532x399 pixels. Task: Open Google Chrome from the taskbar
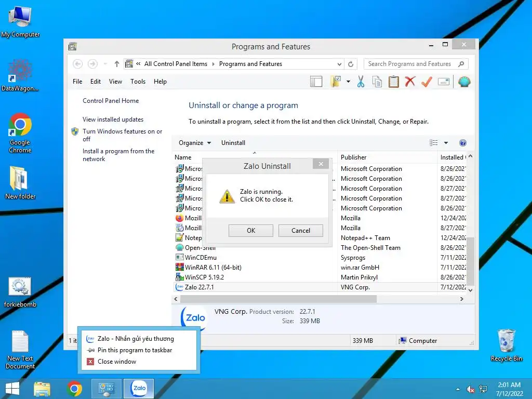[x=75, y=389]
